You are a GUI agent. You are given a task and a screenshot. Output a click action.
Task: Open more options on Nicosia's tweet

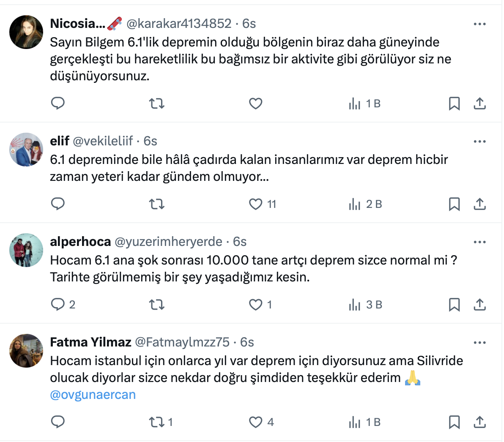(479, 24)
